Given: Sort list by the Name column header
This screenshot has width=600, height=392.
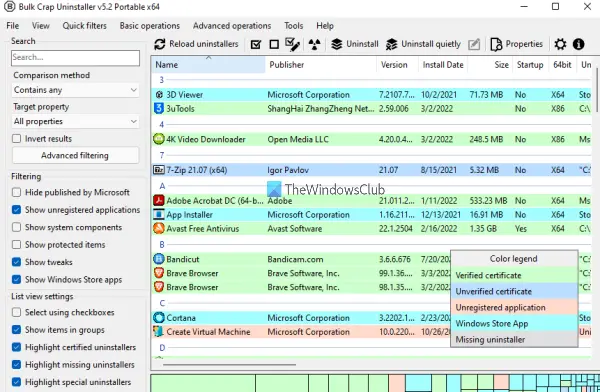Looking at the screenshot, I should (208, 65).
